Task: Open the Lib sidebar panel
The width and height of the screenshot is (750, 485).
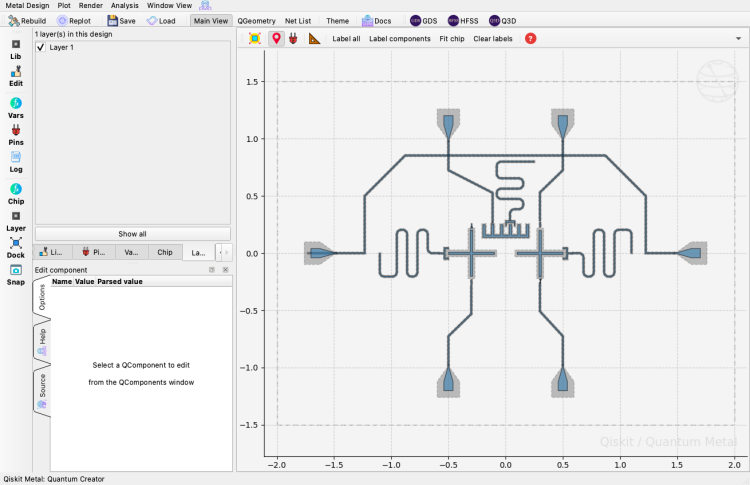Action: click(x=16, y=49)
